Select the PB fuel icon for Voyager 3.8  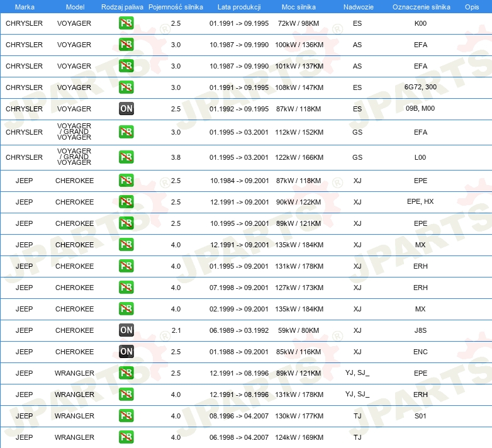point(126,157)
